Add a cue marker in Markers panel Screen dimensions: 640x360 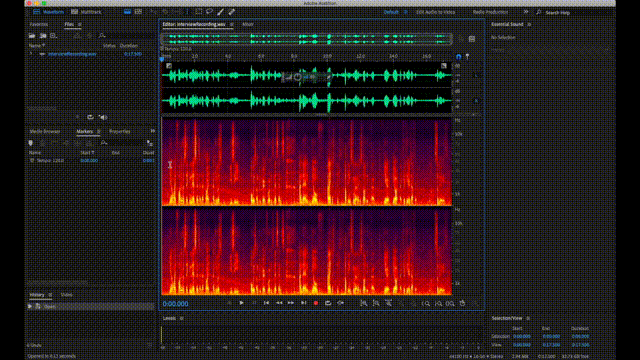click(x=31, y=143)
